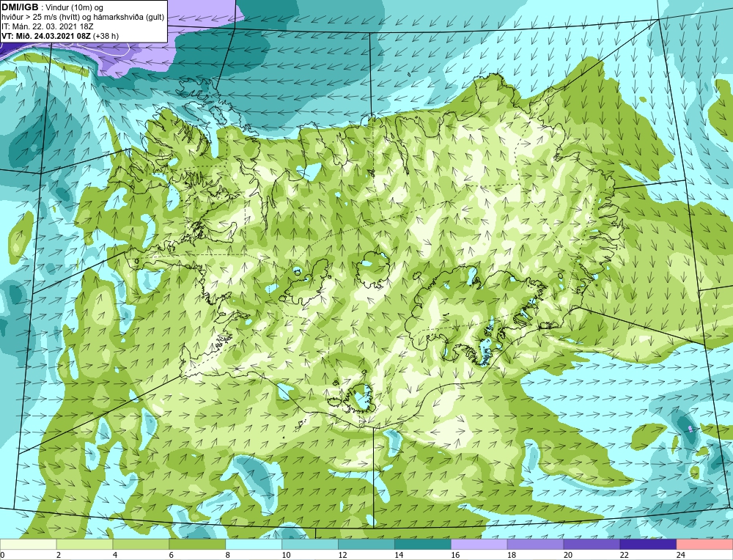Click the legend scale label '12'
The image size is (733, 560).
[342, 555]
